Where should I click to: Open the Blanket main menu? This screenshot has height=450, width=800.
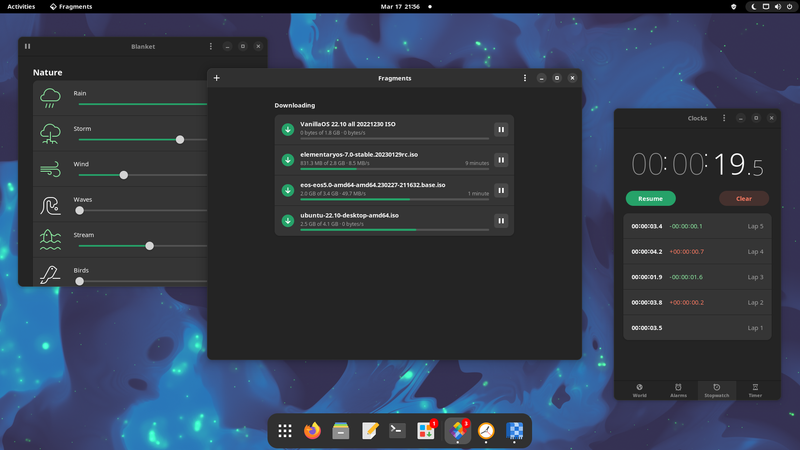[211, 46]
